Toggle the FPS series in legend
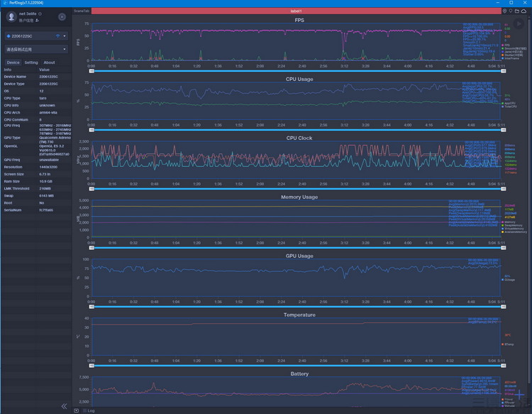Image resolution: width=532 pixels, height=414 pixels. click(x=506, y=45)
